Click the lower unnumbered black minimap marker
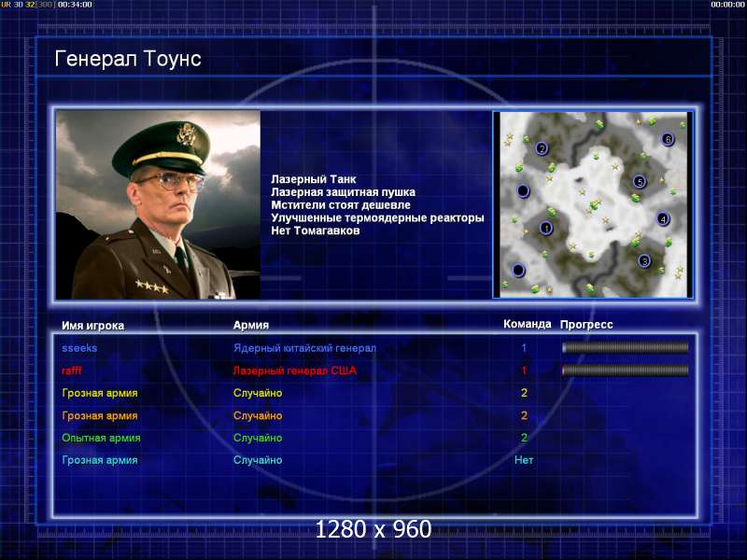This screenshot has height=560, width=747. coord(518,271)
